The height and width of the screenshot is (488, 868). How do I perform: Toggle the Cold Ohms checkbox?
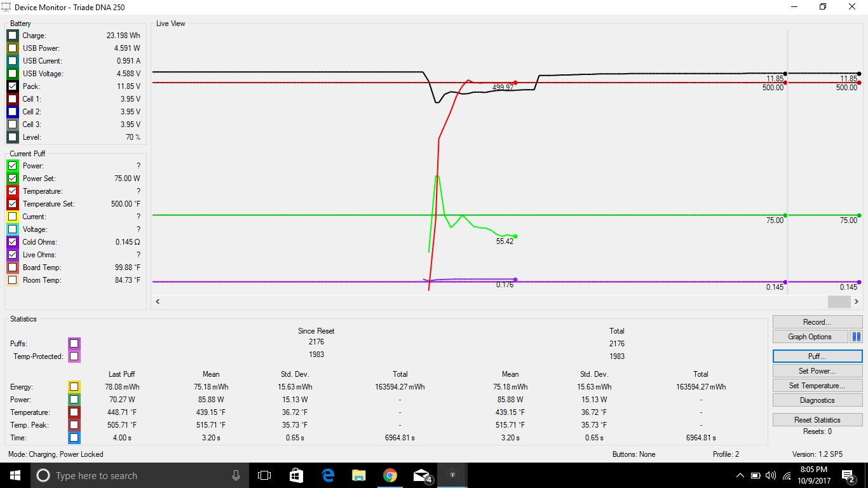click(13, 242)
